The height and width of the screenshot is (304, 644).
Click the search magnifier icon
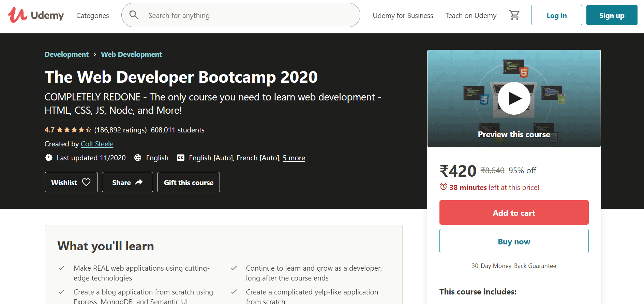click(x=134, y=15)
